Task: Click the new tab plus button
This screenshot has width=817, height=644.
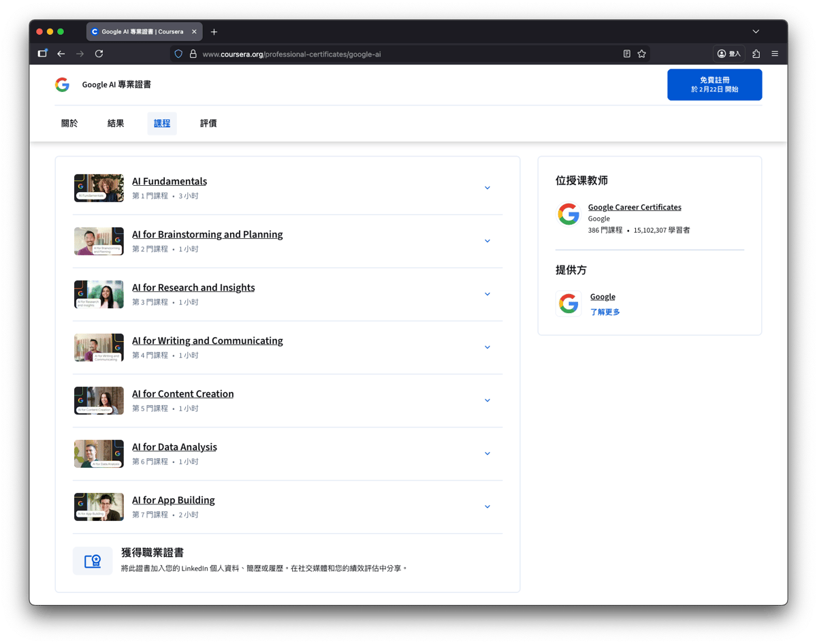Action: click(x=214, y=32)
